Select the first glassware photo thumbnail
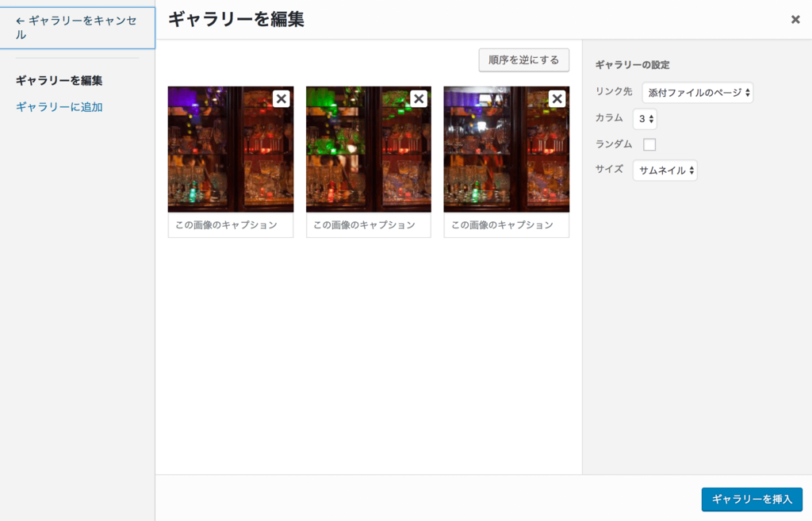This screenshot has height=521, width=812. pos(230,151)
